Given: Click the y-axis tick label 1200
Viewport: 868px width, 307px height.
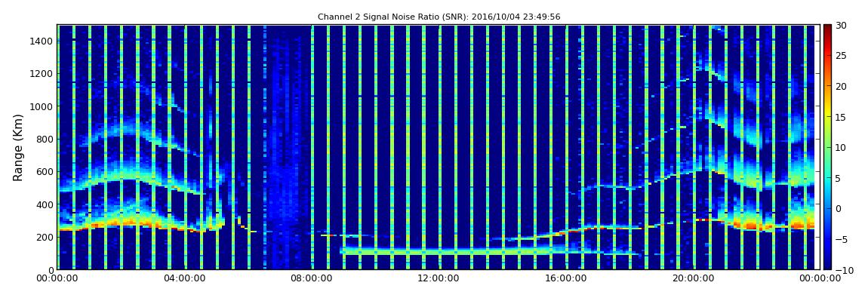Looking at the screenshot, I should pyautogui.click(x=42, y=74).
